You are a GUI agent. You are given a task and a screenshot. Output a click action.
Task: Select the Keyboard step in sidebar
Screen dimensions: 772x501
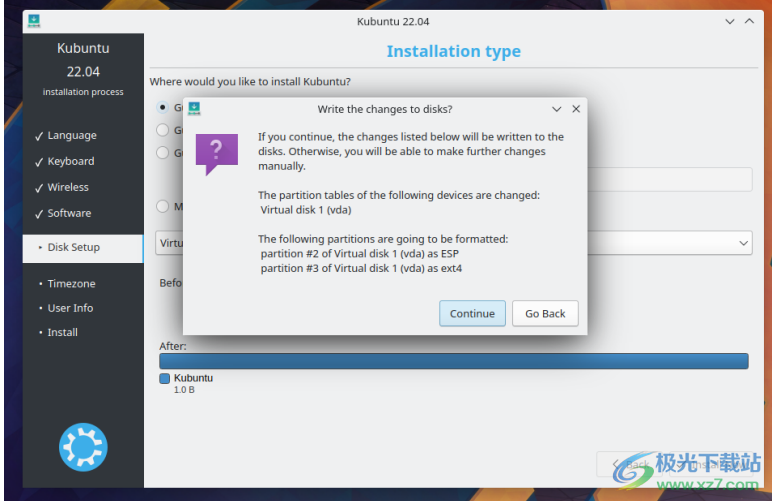71,161
